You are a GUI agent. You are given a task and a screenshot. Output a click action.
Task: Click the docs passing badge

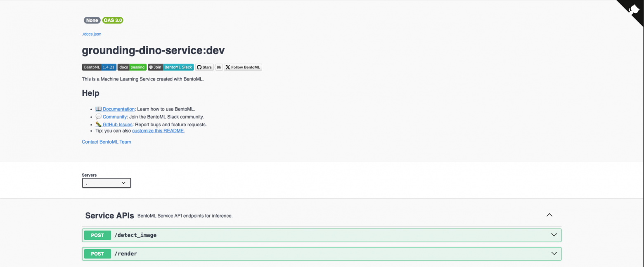132,67
